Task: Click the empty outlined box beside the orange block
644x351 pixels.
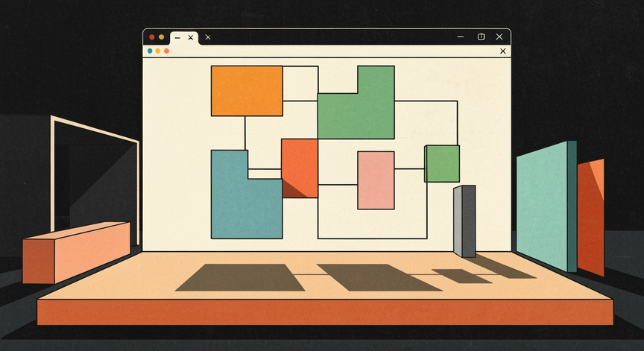Action: click(300, 83)
